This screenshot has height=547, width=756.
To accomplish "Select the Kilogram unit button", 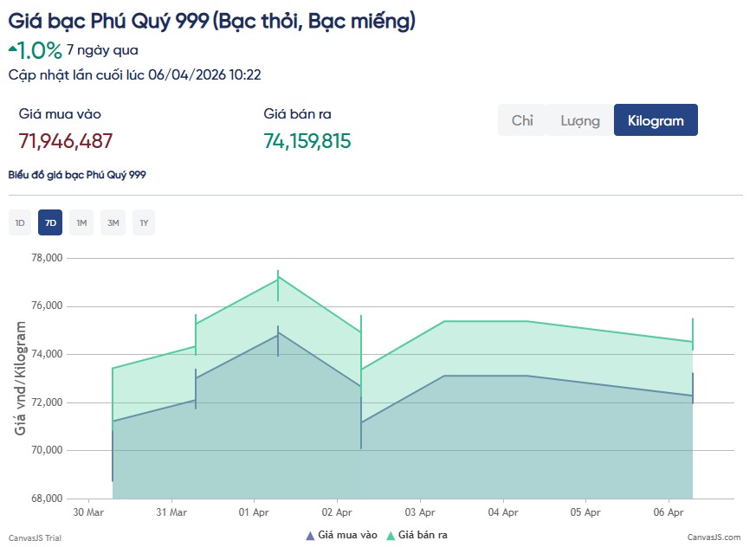I will 656,120.
